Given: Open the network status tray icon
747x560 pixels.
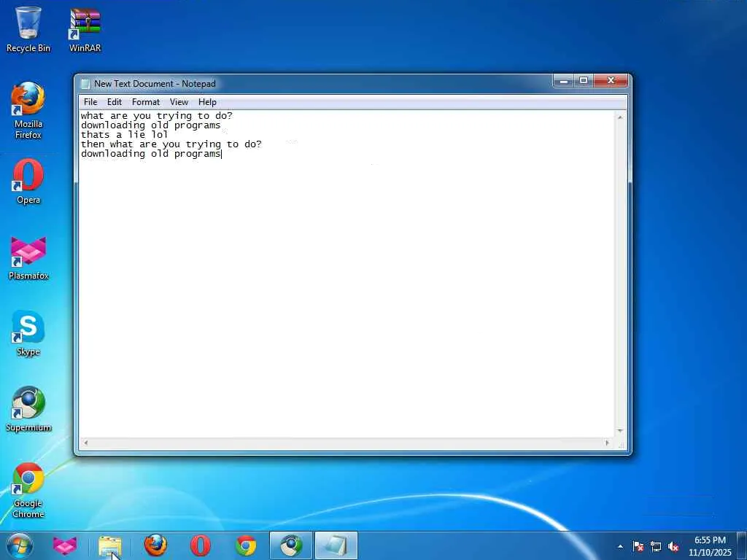Looking at the screenshot, I should (x=656, y=547).
